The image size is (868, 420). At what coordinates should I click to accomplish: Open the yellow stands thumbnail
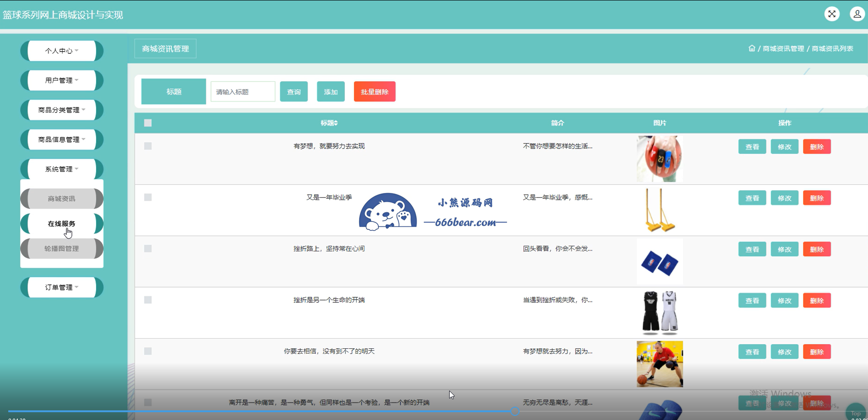[x=660, y=210]
